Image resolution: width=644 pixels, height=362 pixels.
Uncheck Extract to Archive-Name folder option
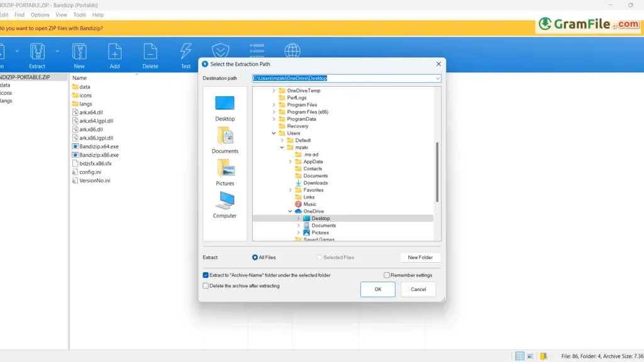[x=206, y=275]
